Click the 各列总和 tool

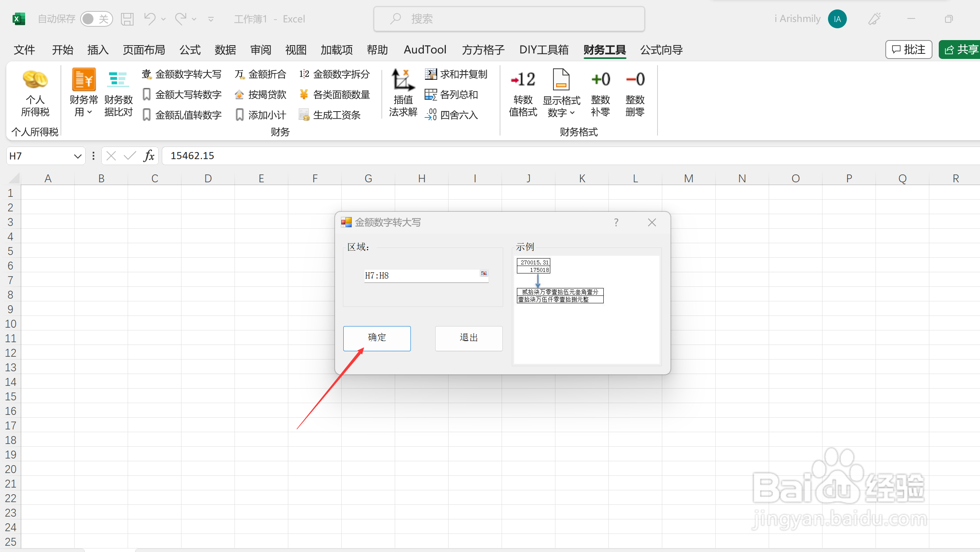452,95
